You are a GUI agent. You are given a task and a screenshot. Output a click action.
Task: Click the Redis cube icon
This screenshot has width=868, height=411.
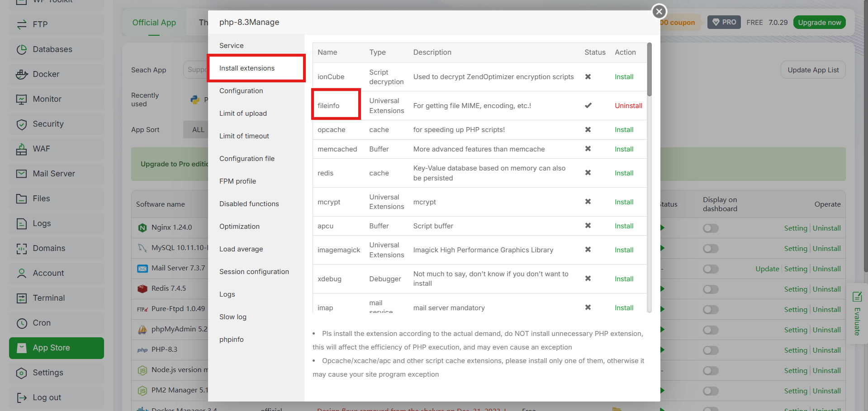coord(142,288)
